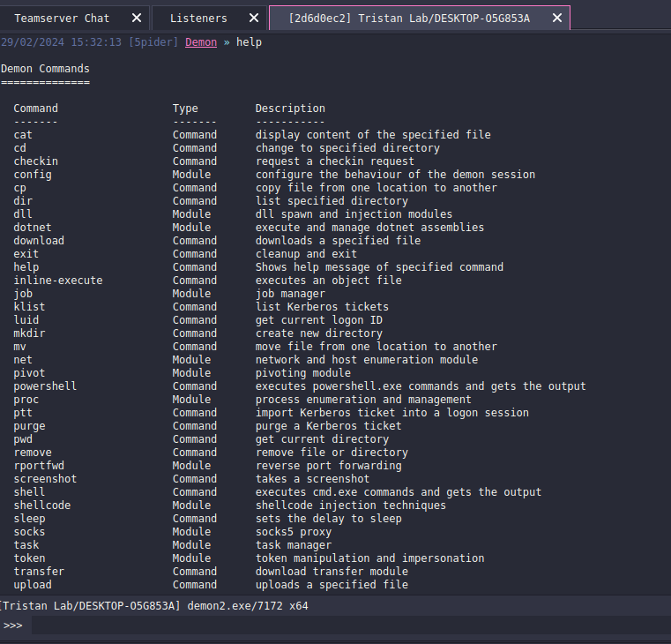This screenshot has width=671, height=644.
Task: Click the 'upload' command name
Action: click(33, 585)
